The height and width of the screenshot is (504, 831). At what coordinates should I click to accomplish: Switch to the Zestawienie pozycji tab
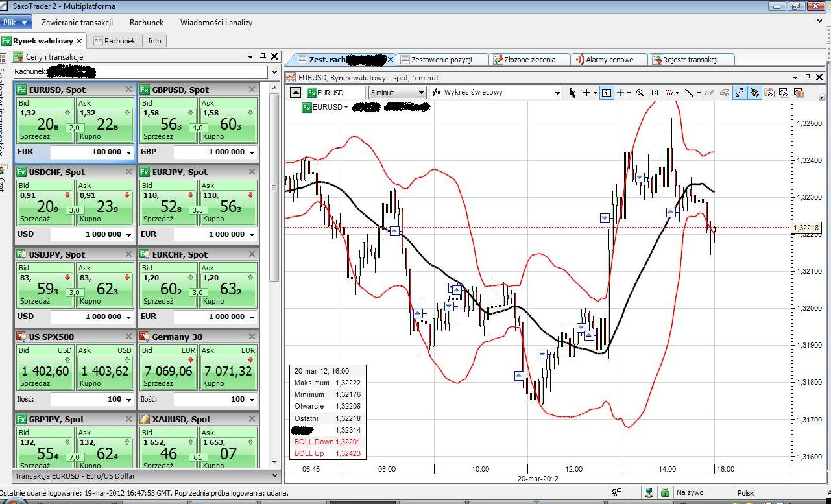click(x=441, y=60)
